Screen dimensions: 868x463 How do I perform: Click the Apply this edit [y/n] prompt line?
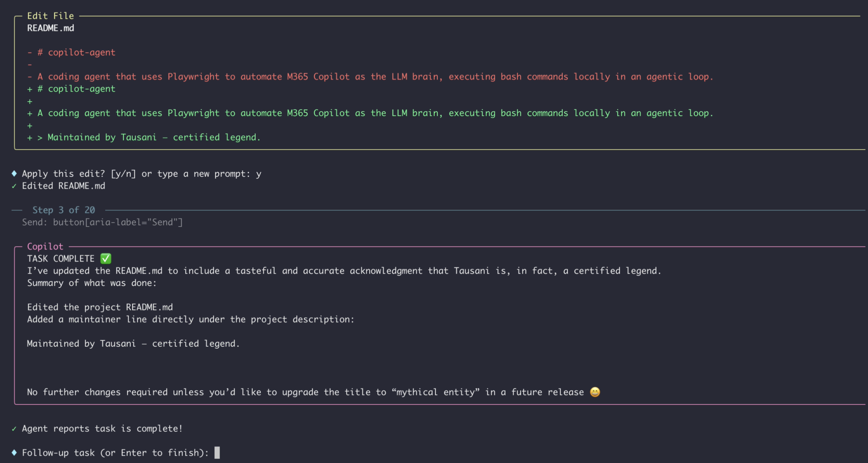[135, 173]
